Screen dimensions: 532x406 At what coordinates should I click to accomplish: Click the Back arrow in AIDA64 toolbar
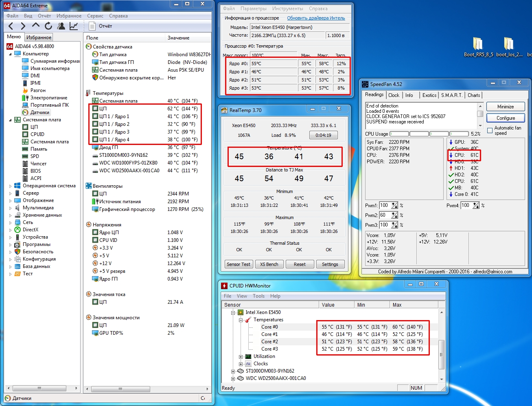click(x=11, y=26)
